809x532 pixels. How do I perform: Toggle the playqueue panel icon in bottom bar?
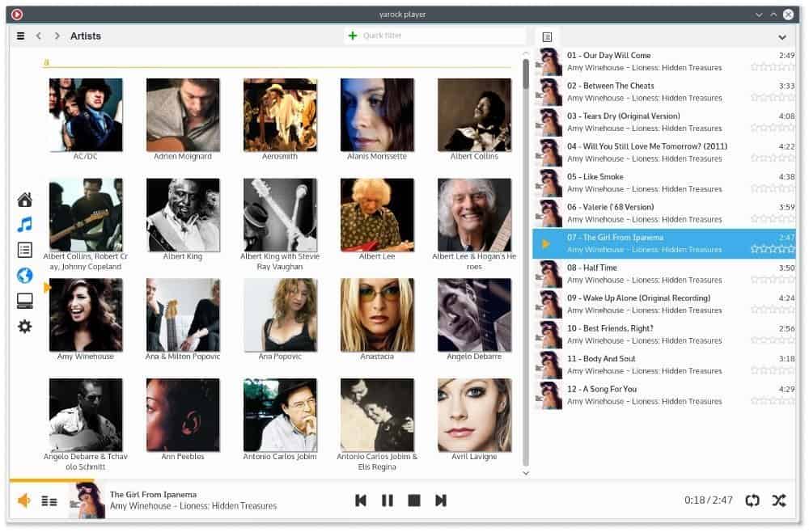click(49, 501)
